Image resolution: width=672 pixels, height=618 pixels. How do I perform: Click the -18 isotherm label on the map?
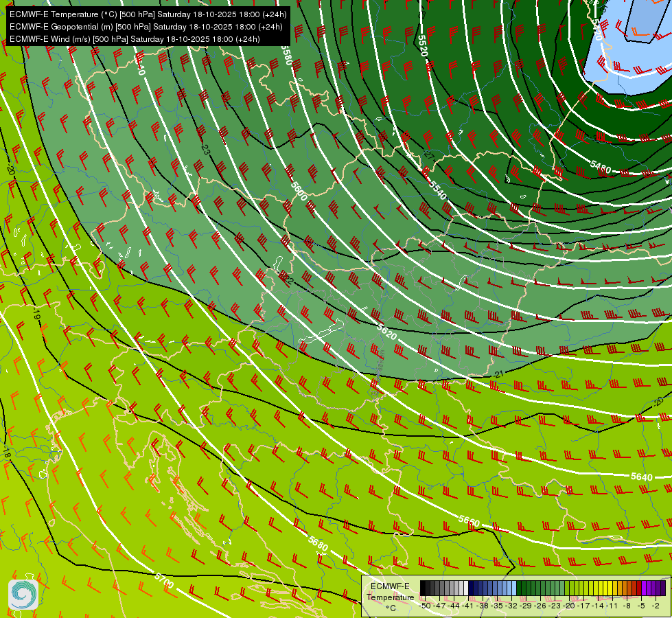[x=7, y=452]
